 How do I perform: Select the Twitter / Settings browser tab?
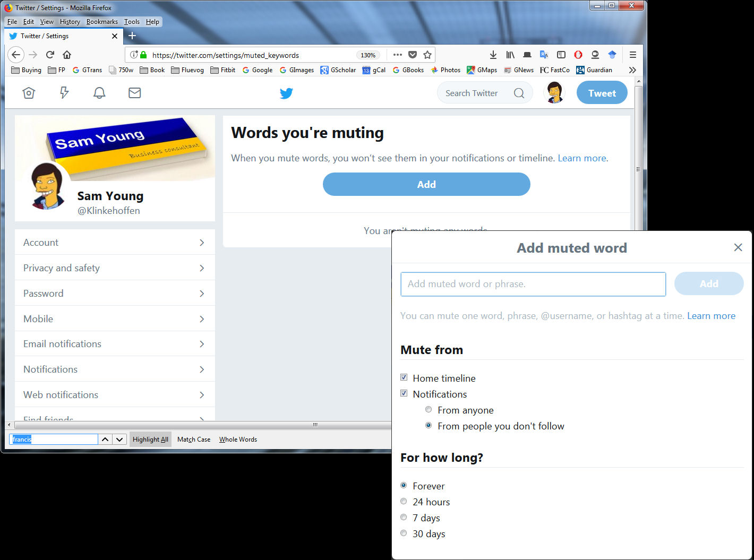click(44, 36)
